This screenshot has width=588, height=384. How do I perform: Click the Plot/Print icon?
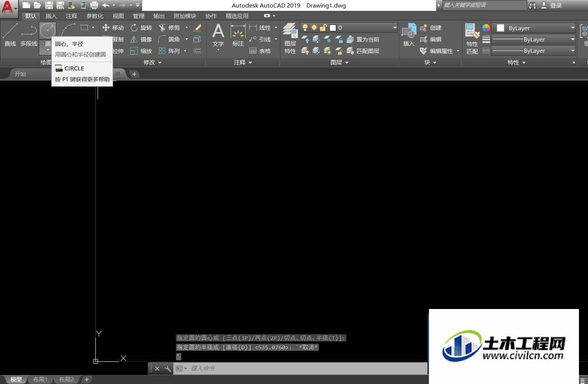(x=94, y=5)
